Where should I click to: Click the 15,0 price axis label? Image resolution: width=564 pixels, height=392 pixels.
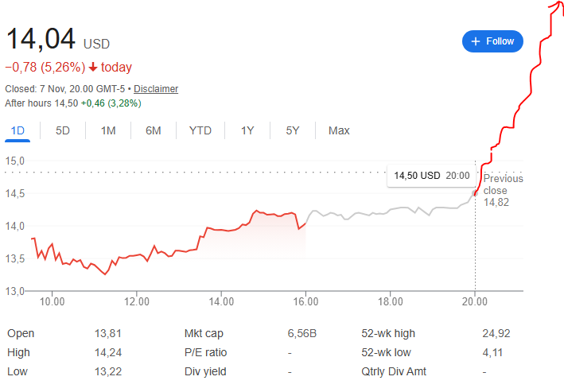[x=15, y=161]
